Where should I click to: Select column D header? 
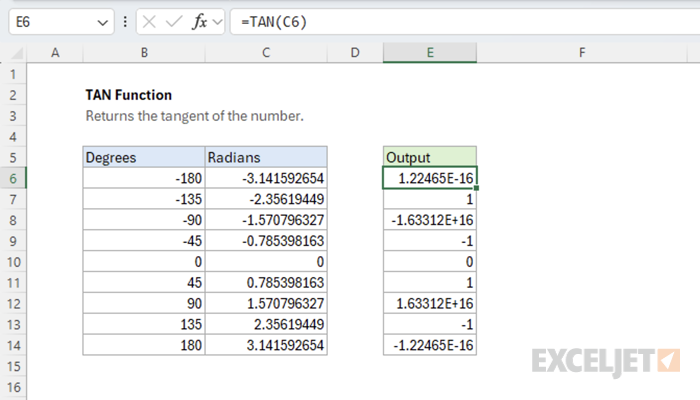point(355,53)
